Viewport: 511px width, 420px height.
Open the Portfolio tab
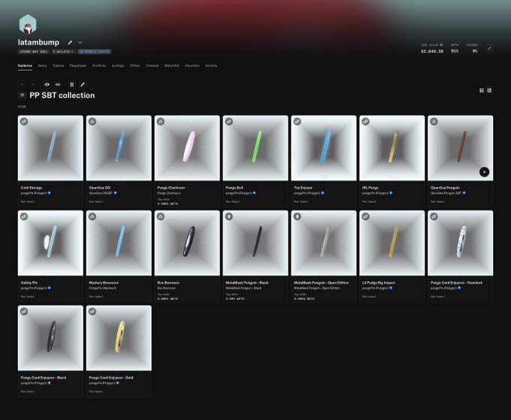(99, 65)
